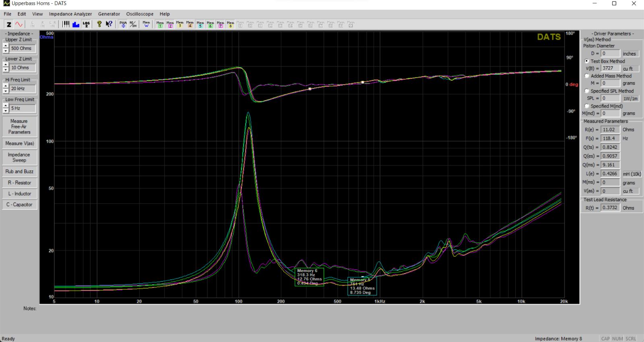Click the mH (10k) inductance unit button
644x342 pixels.
(632, 174)
